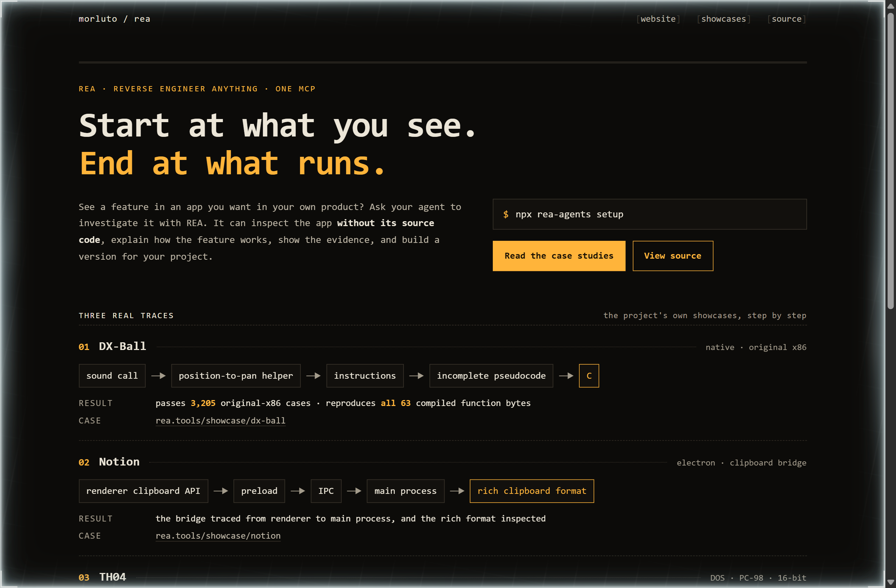This screenshot has width=896, height=588.
Task: Click the DX-Ball trace heading
Action: click(x=122, y=346)
